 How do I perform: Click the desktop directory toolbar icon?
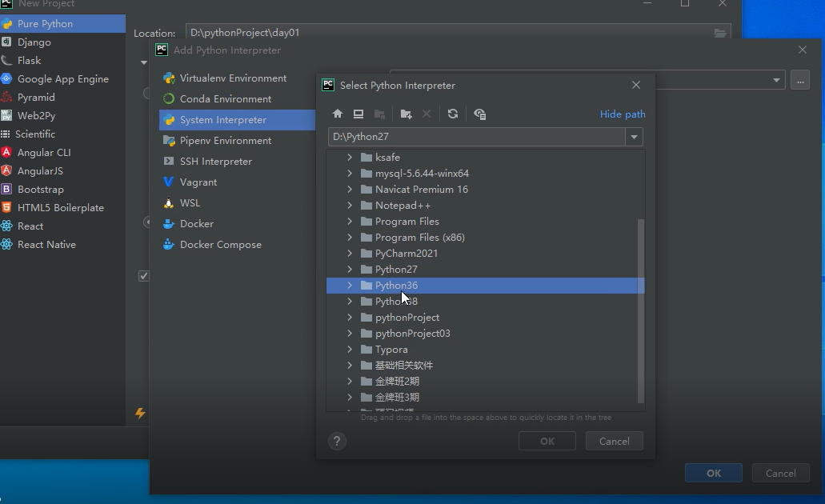358,114
